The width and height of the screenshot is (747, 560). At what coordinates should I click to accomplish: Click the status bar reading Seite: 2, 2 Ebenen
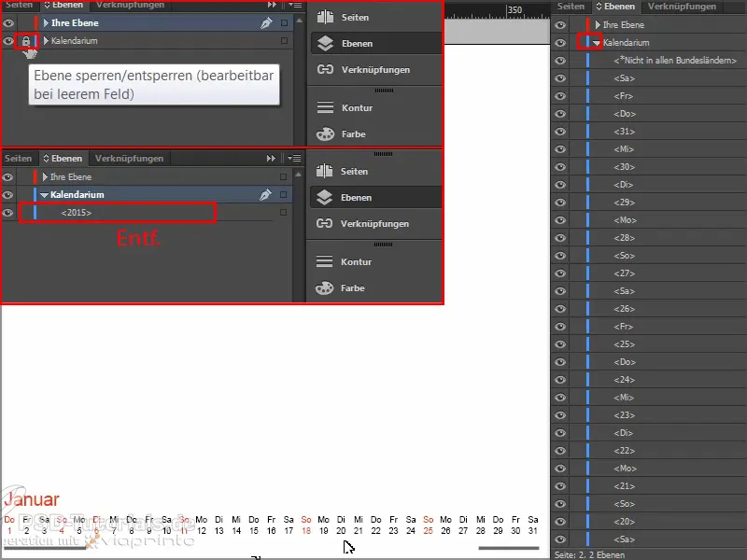(x=588, y=553)
